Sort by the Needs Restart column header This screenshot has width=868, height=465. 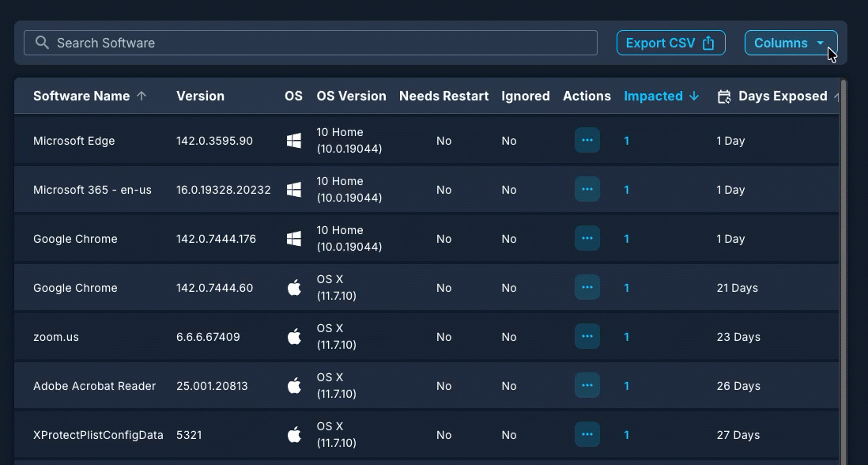pyautogui.click(x=443, y=96)
